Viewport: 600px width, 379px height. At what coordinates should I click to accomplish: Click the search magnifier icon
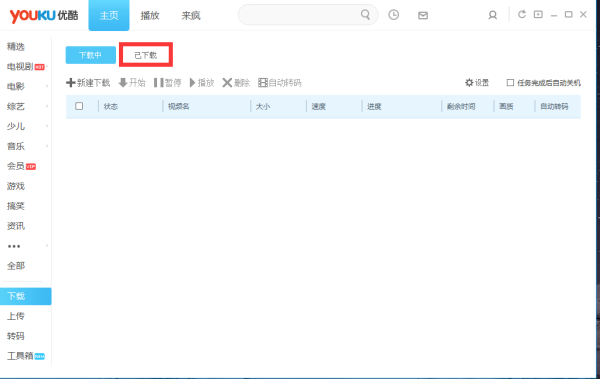tap(365, 15)
